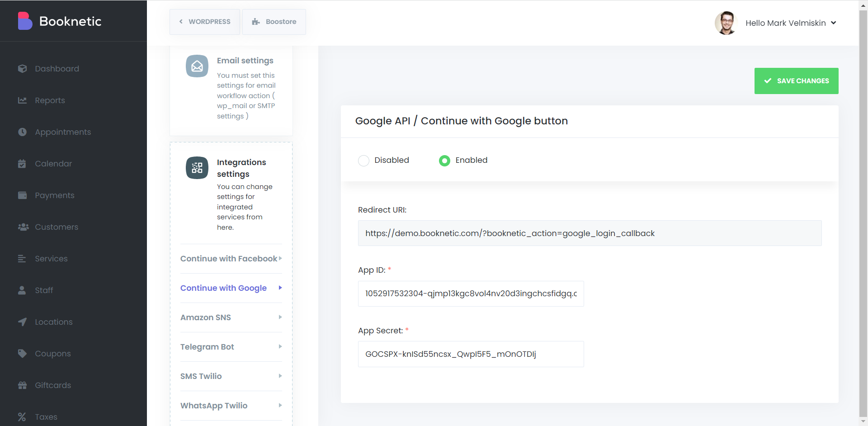Click inside the App Secret field

(471, 354)
